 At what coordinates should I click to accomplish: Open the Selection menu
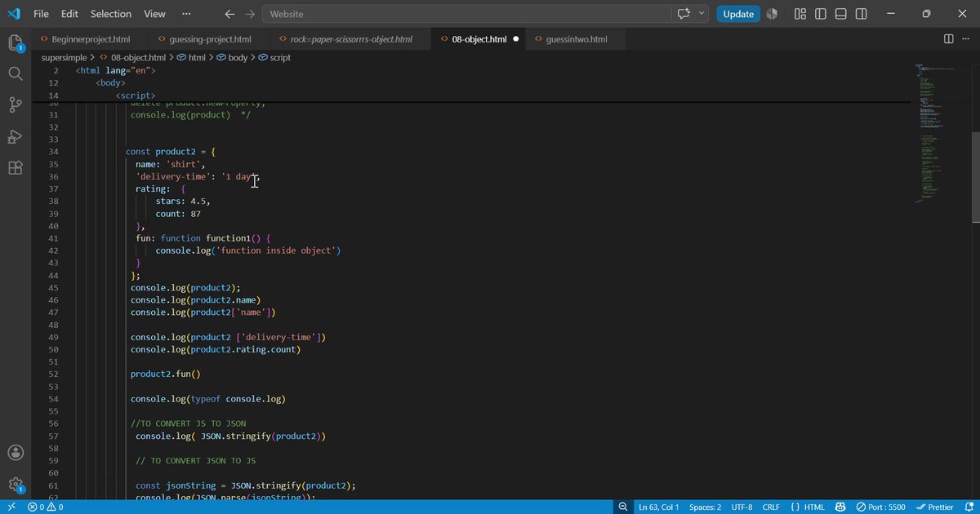pyautogui.click(x=111, y=14)
